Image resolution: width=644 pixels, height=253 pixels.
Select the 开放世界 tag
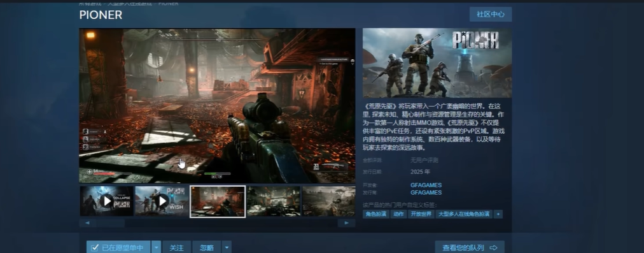421,214
